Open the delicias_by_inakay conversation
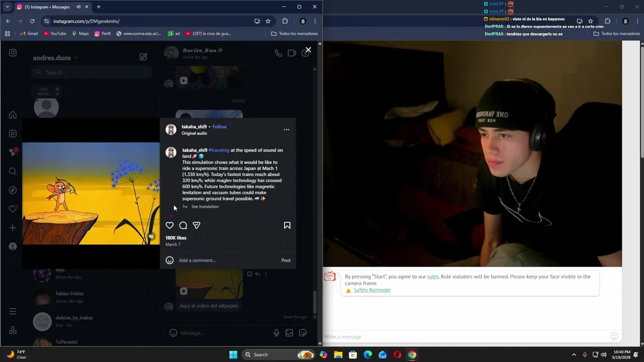644x362 pixels. (91, 321)
